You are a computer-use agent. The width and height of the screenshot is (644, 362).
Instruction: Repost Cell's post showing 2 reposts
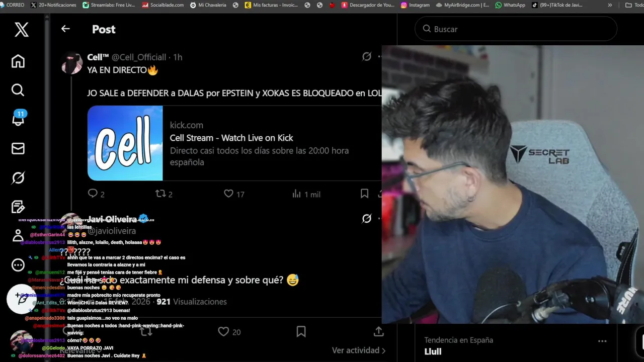click(x=164, y=194)
